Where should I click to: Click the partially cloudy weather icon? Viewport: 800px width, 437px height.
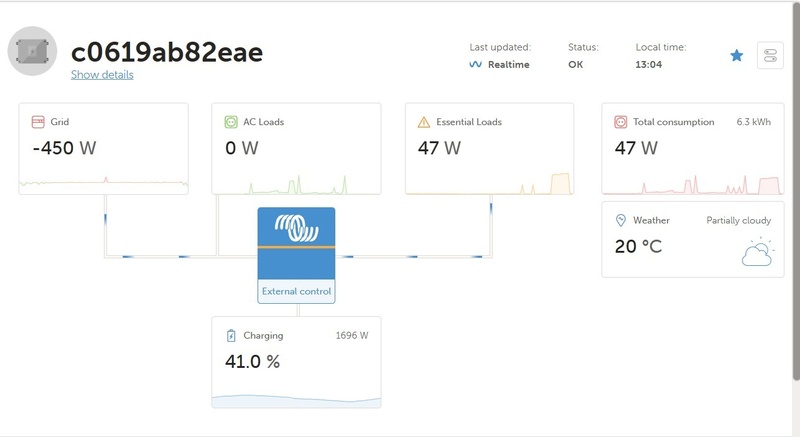click(758, 252)
